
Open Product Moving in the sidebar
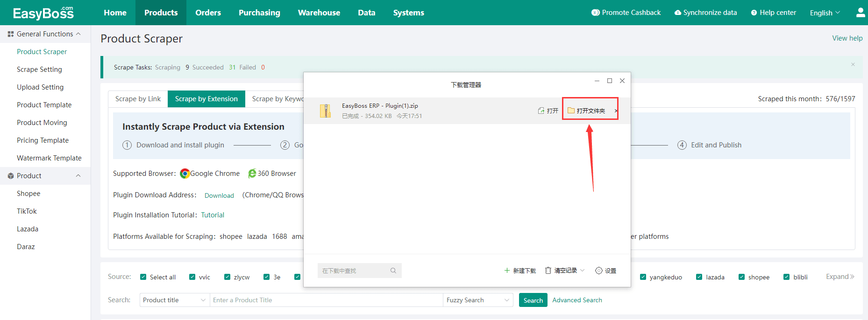click(42, 123)
